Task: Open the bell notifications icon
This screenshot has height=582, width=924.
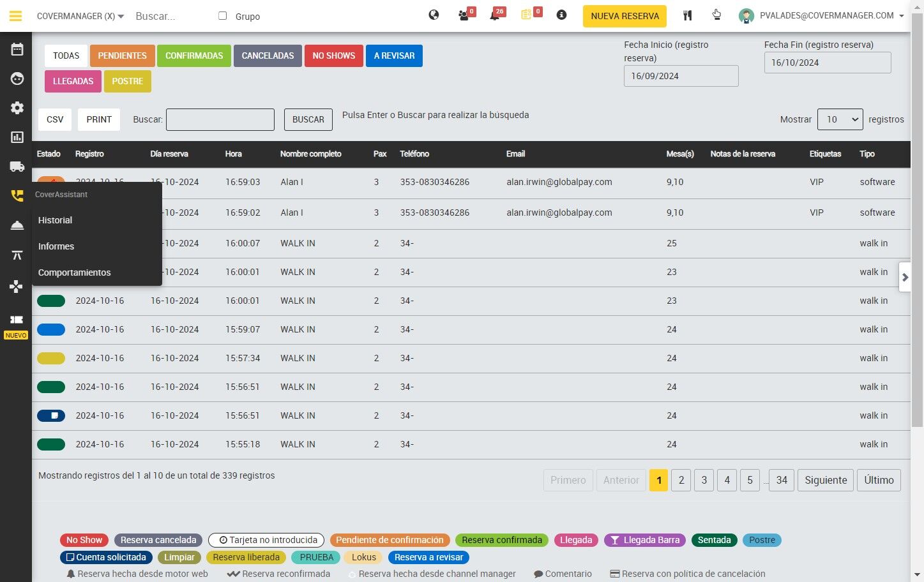Action: click(495, 15)
